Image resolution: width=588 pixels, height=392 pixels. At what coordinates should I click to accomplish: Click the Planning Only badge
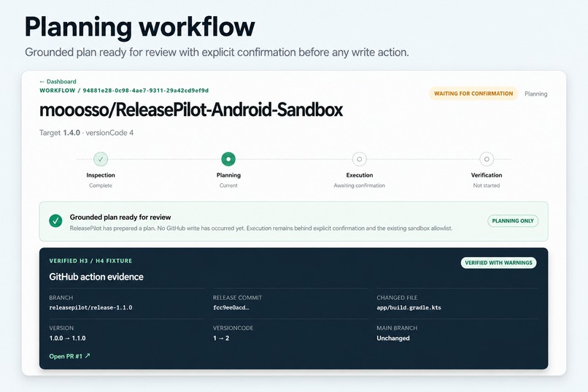(513, 221)
